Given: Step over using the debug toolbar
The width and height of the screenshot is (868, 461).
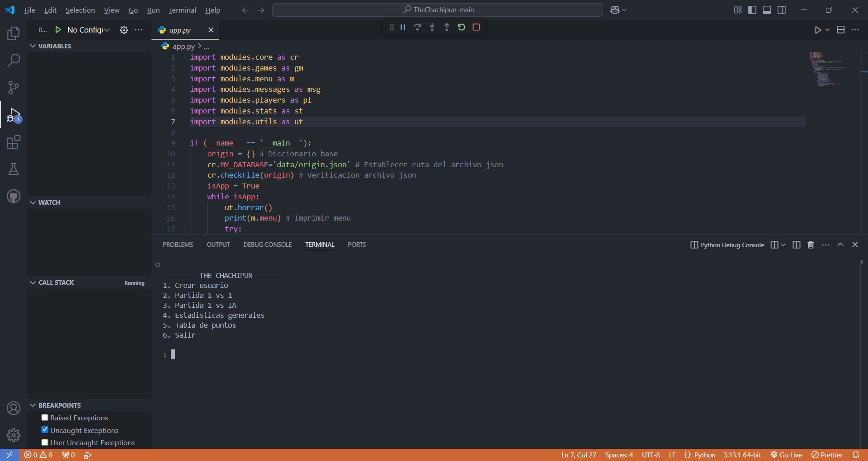Looking at the screenshot, I should pos(417,27).
